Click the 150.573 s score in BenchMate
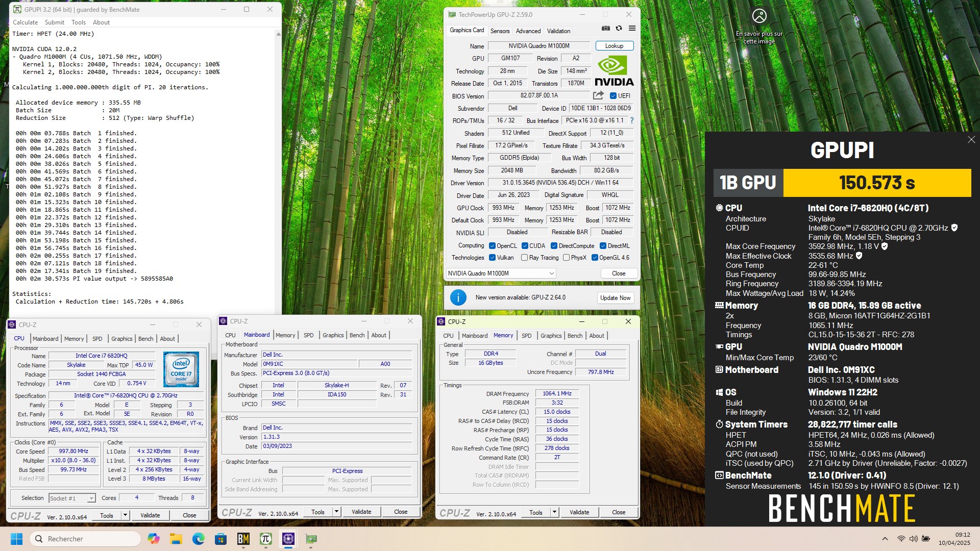 [x=877, y=183]
